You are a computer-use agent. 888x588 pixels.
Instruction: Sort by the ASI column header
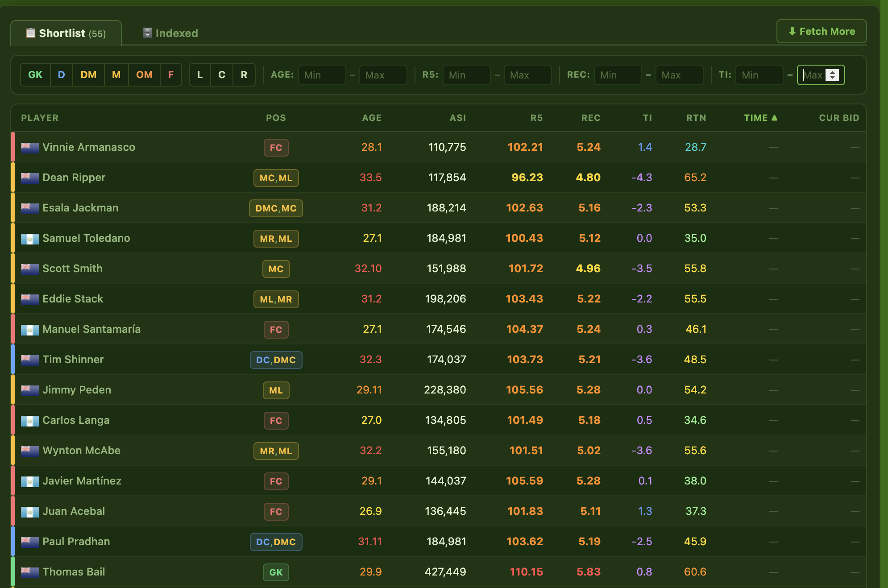tap(458, 118)
